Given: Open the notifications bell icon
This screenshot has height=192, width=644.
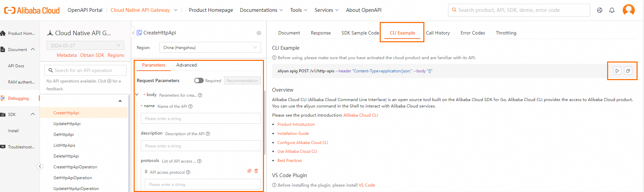Looking at the screenshot, I should (x=612, y=10).
